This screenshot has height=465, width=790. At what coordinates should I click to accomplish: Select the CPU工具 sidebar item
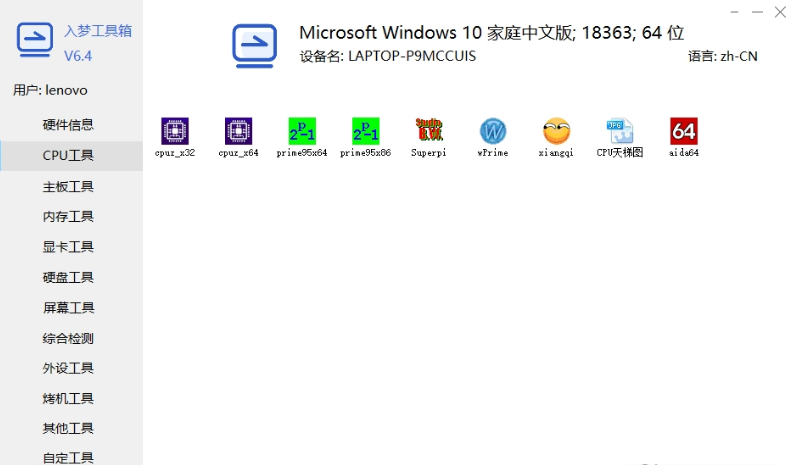pyautogui.click(x=71, y=156)
